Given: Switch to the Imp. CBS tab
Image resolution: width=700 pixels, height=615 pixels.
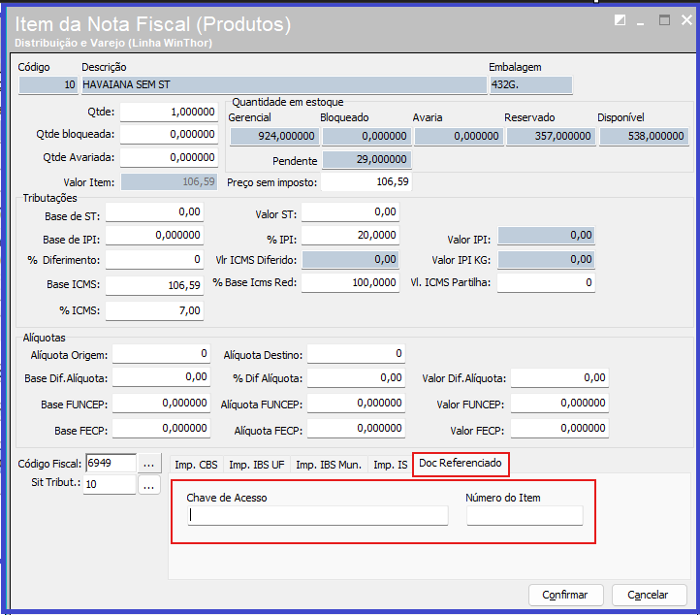Looking at the screenshot, I should [196, 465].
